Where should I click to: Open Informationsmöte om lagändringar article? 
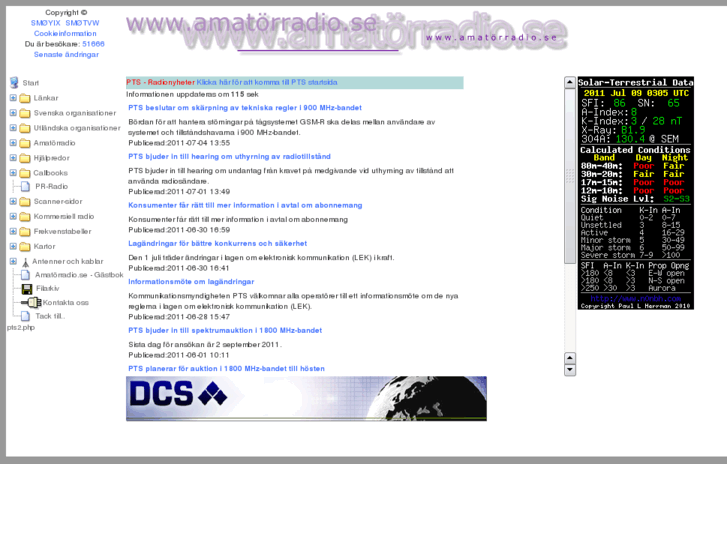[x=191, y=282]
